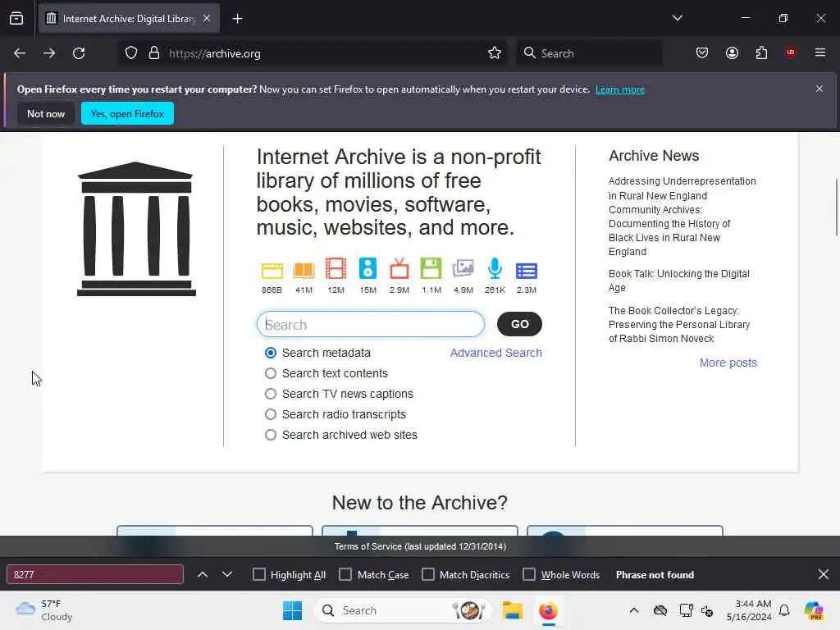Open File Explorer from the taskbar
This screenshot has width=840, height=630.
pos(512,610)
